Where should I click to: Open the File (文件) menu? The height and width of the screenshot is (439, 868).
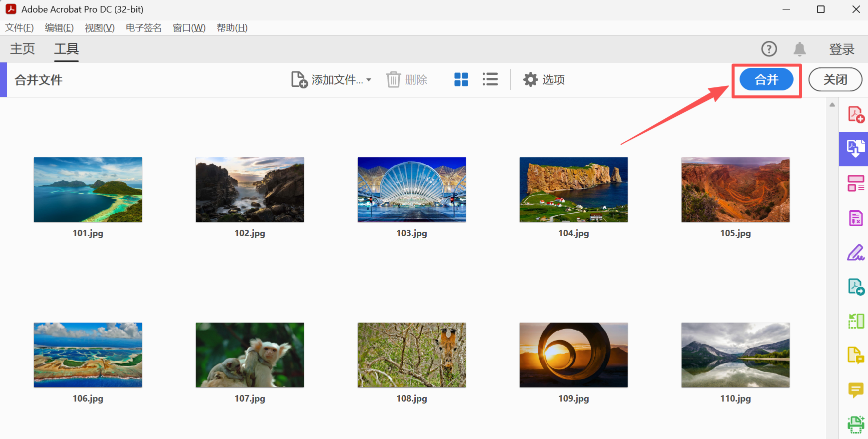[19, 28]
